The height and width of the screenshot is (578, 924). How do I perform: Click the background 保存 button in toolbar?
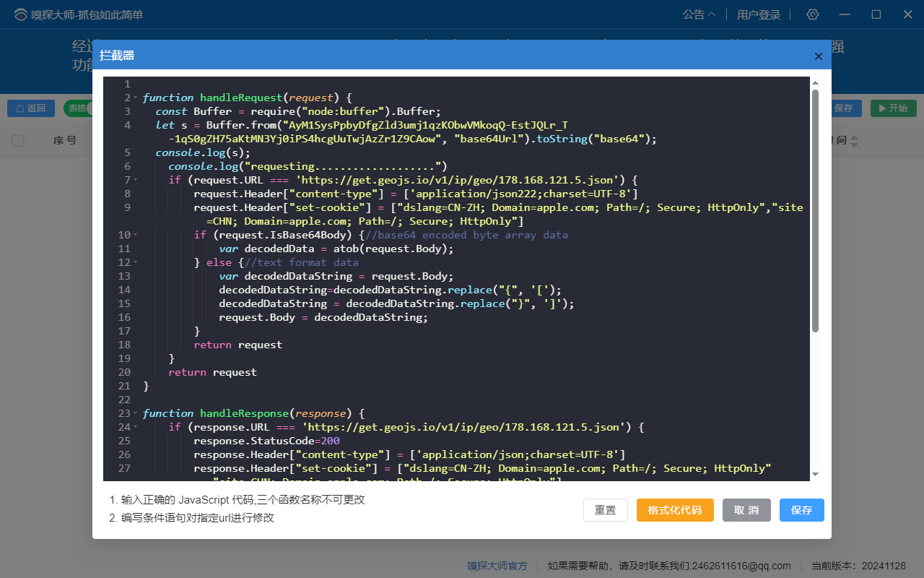pyautogui.click(x=843, y=108)
